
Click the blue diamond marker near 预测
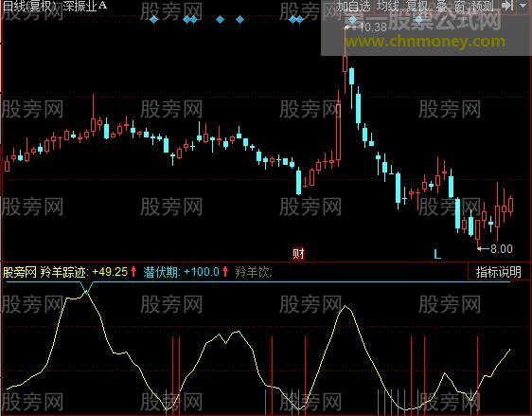coord(419,20)
